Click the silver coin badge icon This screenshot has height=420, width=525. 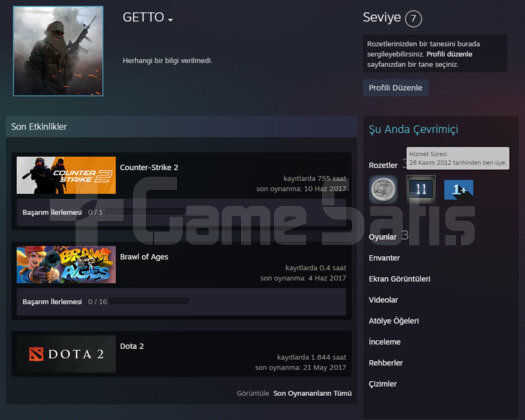tap(383, 190)
